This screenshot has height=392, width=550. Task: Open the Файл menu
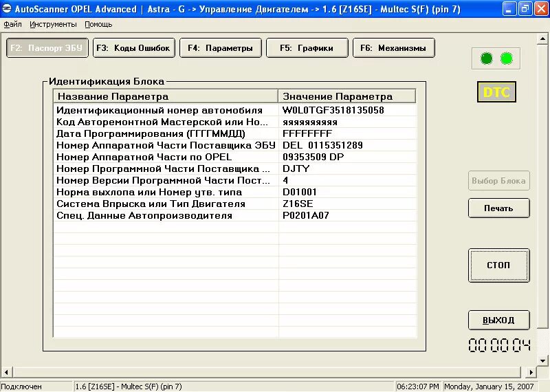[12, 24]
